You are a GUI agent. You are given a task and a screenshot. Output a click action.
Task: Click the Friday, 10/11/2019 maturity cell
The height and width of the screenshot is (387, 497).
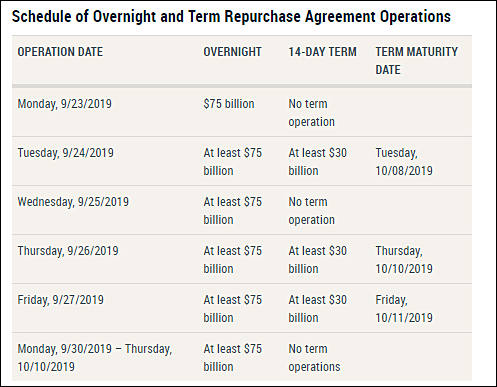404,309
